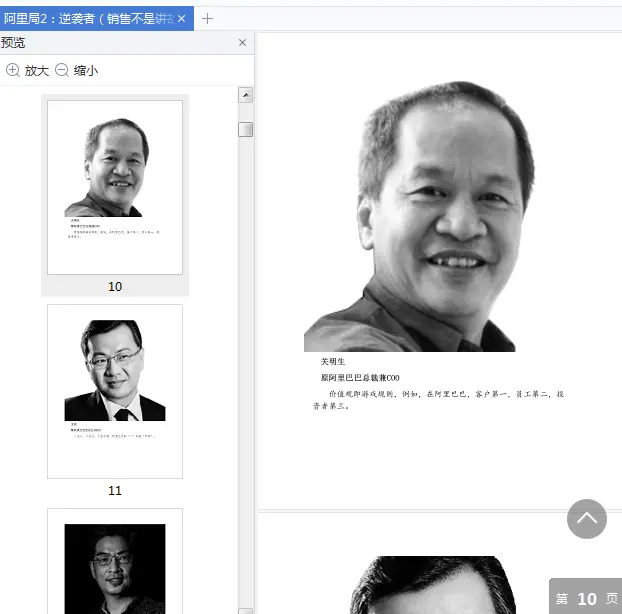Screen dimensions: 622x614
Task: Click the 放大 text label
Action: click(36, 71)
